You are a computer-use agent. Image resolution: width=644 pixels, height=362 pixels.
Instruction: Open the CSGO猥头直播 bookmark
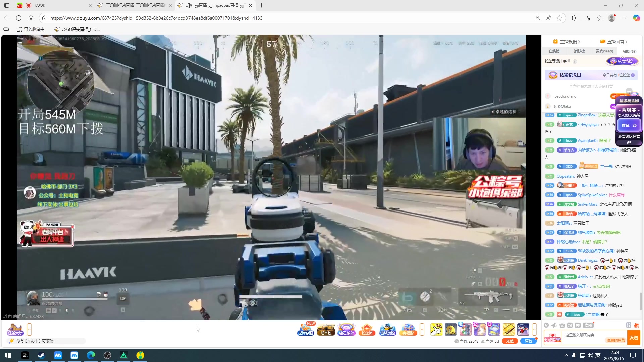coord(77,29)
